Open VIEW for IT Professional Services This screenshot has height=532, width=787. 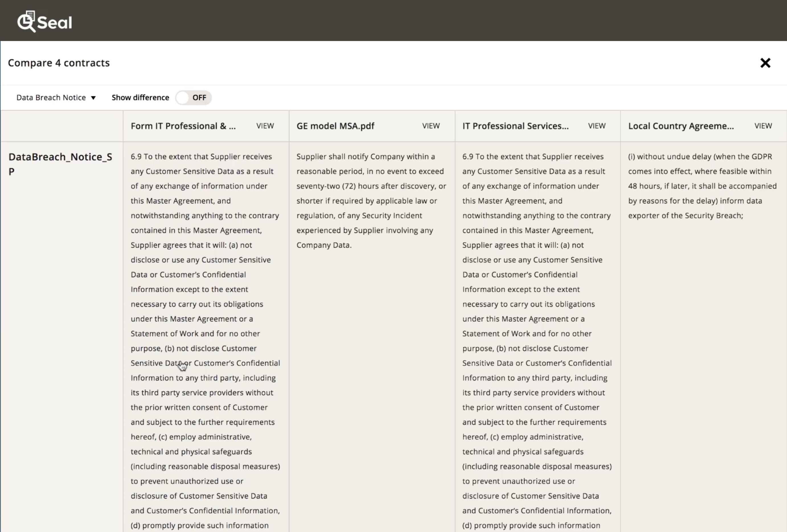coord(597,126)
